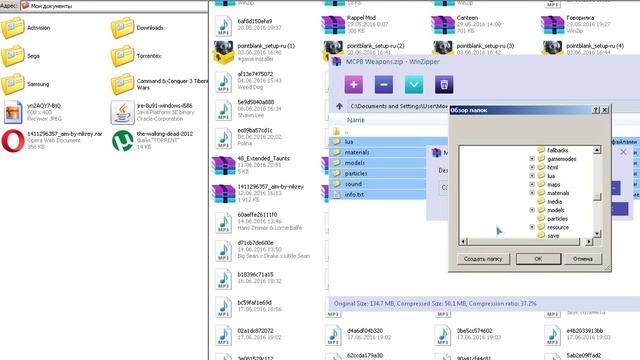Click the left arrow of horizontal scrollbar

463,242
